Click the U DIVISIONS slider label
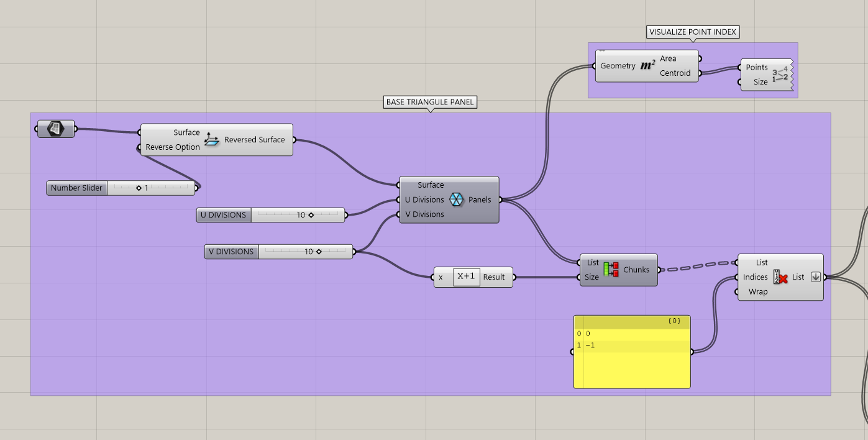The width and height of the screenshot is (868, 440). point(223,215)
